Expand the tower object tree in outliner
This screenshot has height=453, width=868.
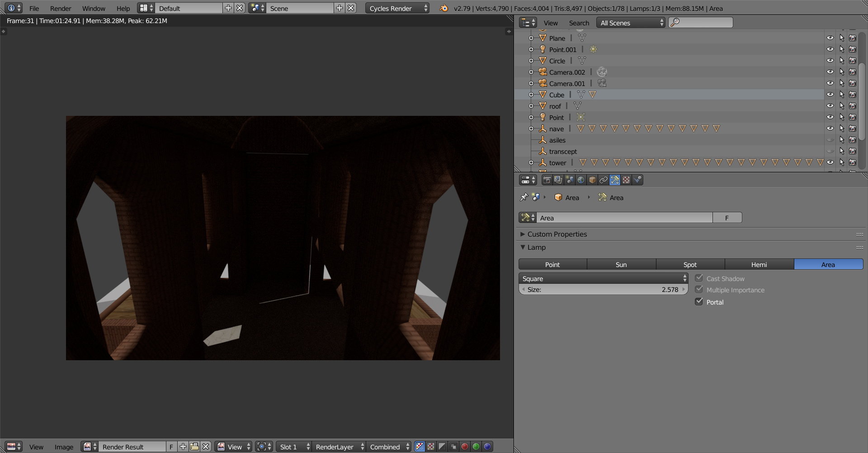point(531,162)
